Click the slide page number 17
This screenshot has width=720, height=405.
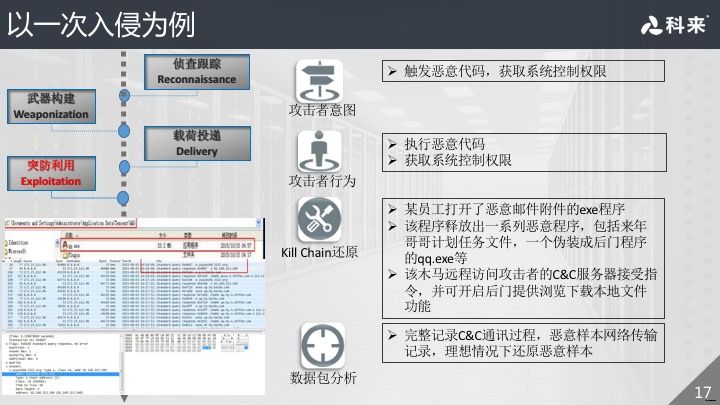coord(703,393)
